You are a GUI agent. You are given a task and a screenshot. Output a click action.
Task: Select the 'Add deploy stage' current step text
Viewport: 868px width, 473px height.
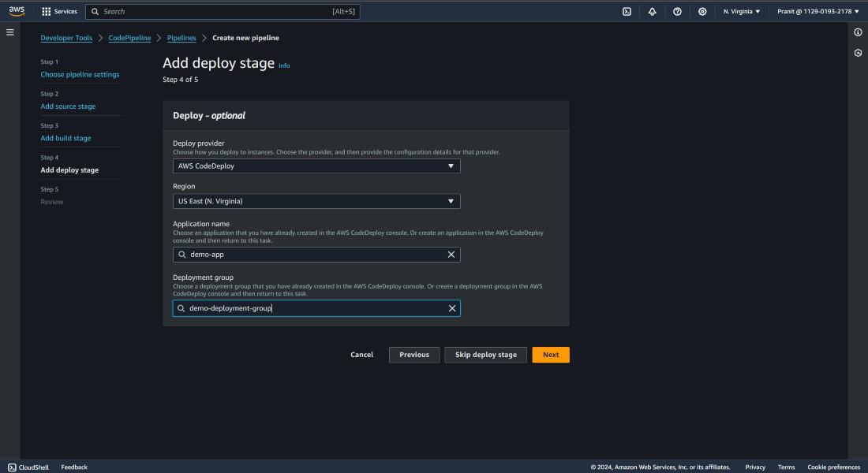coord(69,169)
